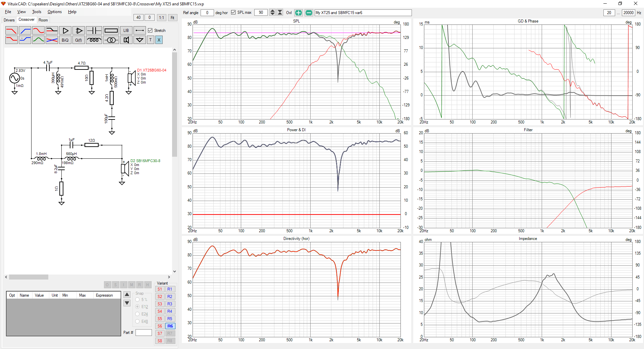The height and width of the screenshot is (349, 644).
Task: Move parameter row up with up arrow
Action: point(127,295)
